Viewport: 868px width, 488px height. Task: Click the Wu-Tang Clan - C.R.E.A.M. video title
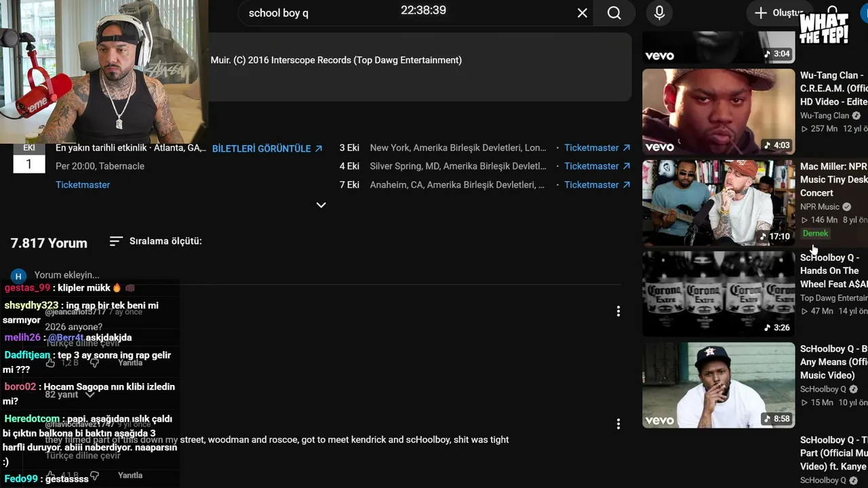tap(834, 88)
